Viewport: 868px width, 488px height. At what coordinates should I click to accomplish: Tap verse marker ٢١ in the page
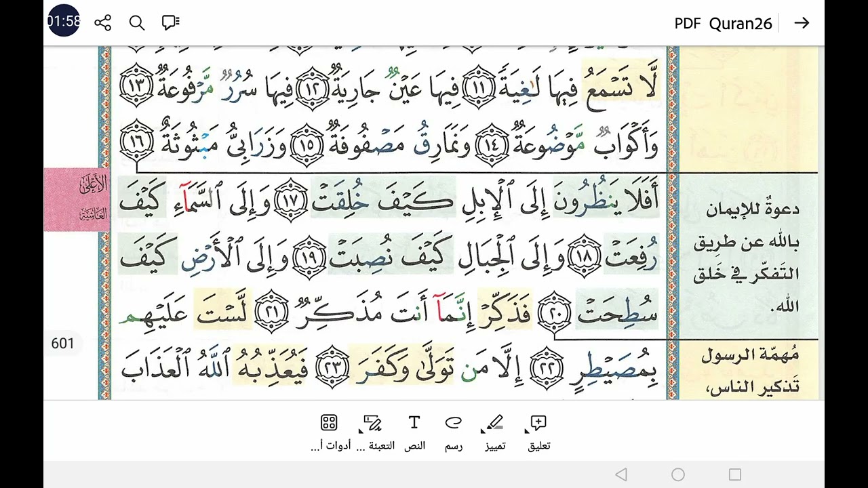pyautogui.click(x=272, y=312)
